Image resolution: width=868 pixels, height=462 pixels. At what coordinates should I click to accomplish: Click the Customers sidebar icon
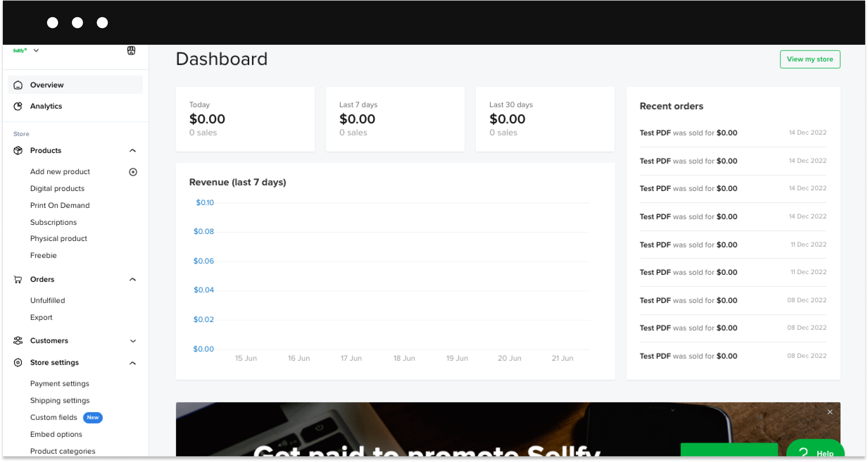[18, 340]
